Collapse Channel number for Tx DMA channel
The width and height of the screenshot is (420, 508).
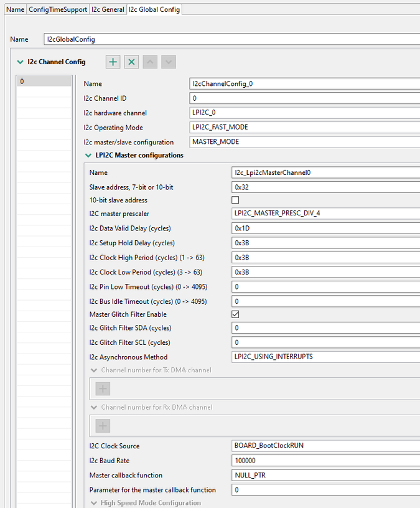pyautogui.click(x=94, y=370)
